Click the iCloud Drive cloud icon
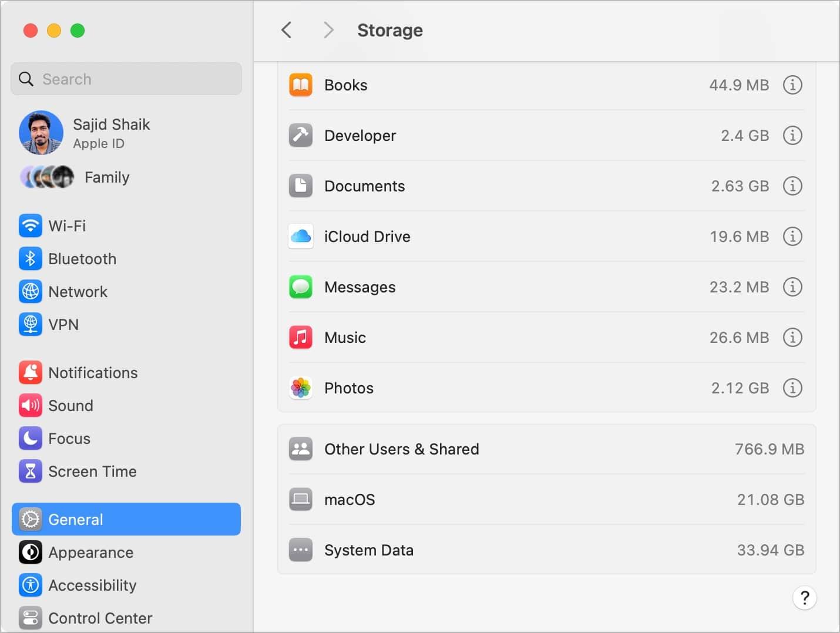The width and height of the screenshot is (840, 633). tap(301, 237)
